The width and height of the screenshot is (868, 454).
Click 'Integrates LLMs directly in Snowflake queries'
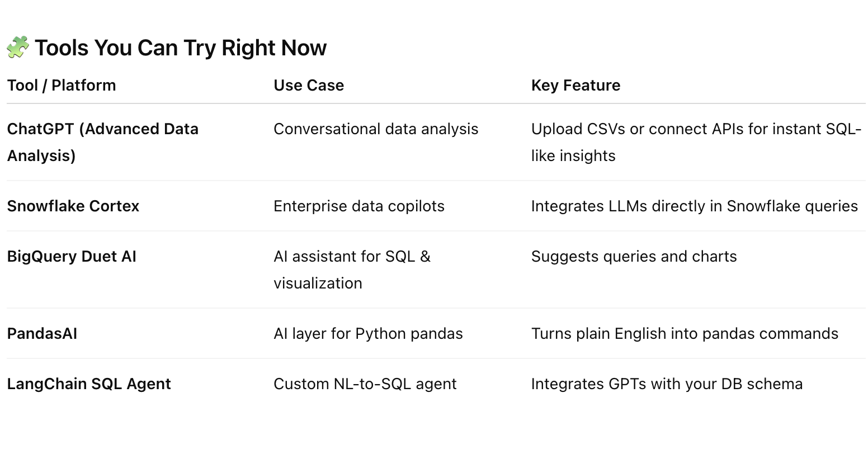[x=694, y=206]
